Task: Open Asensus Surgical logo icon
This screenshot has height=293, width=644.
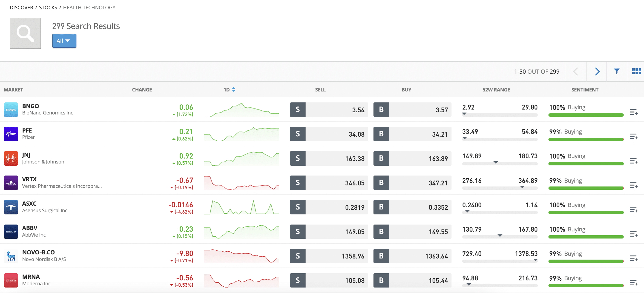Action: [x=11, y=207]
